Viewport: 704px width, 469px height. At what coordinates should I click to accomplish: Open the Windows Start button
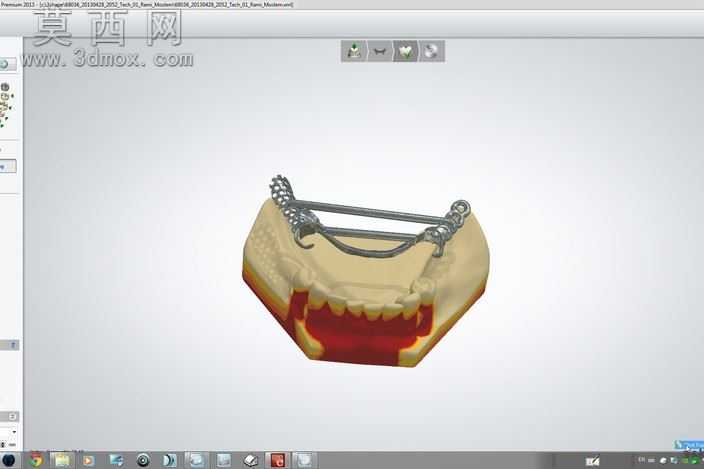[x=8, y=460]
